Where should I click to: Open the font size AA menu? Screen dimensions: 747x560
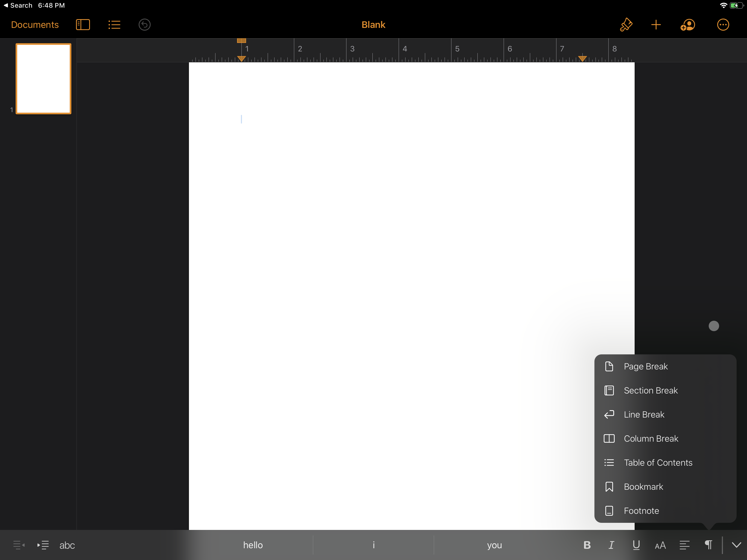coord(660,545)
